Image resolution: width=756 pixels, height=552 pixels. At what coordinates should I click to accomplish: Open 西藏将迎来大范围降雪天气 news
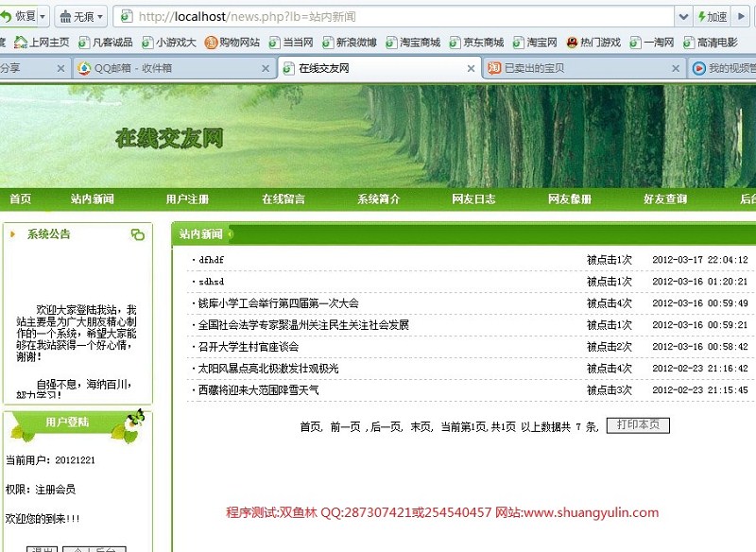click(258, 390)
